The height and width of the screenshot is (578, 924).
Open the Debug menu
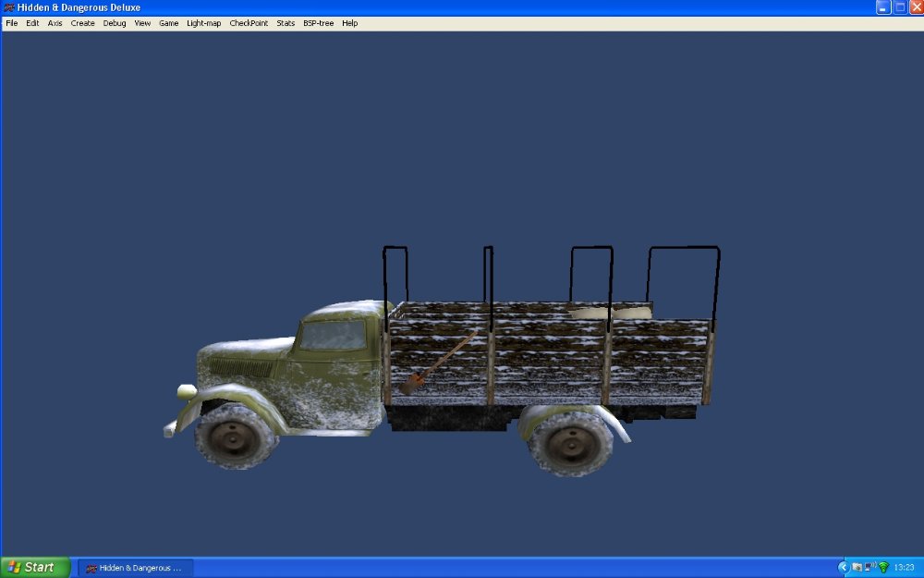[115, 23]
